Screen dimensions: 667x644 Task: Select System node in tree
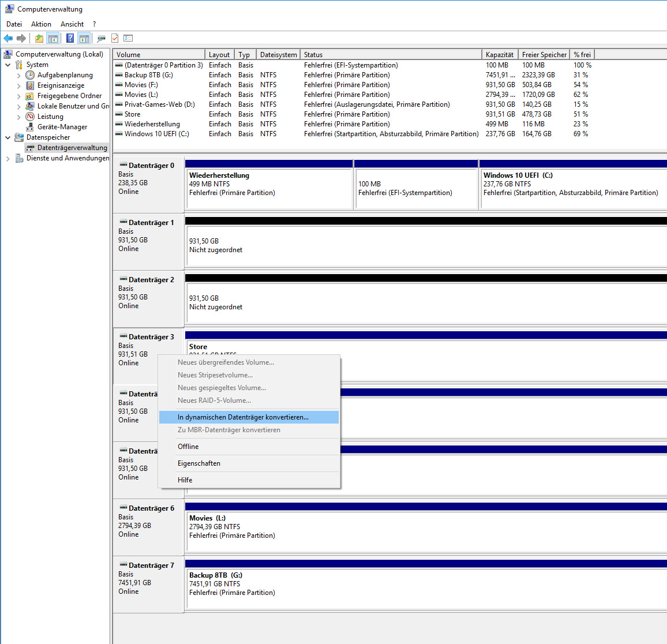click(x=37, y=64)
